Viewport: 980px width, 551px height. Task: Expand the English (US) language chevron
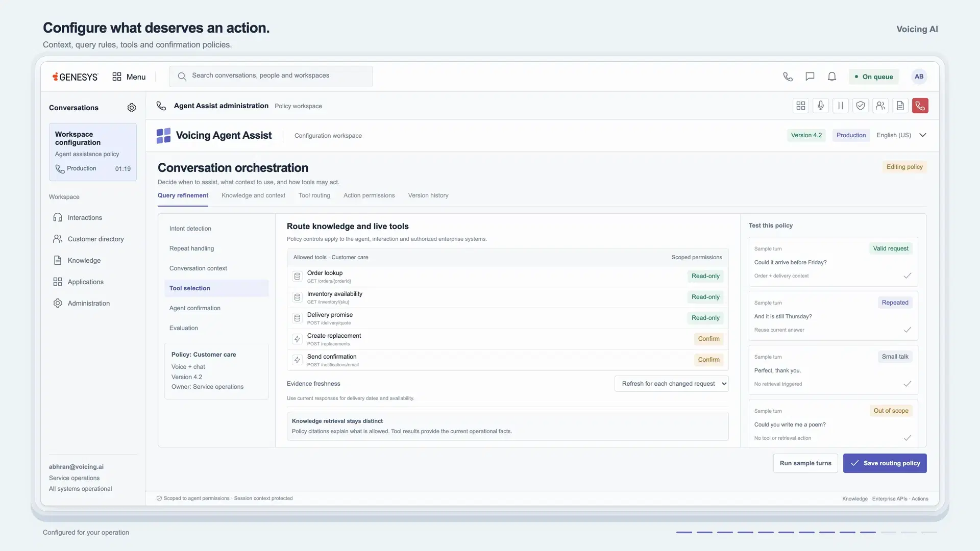coord(923,135)
